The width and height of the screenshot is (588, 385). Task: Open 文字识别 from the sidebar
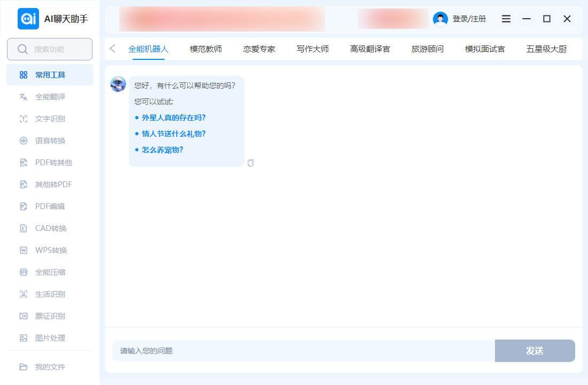[x=50, y=119]
